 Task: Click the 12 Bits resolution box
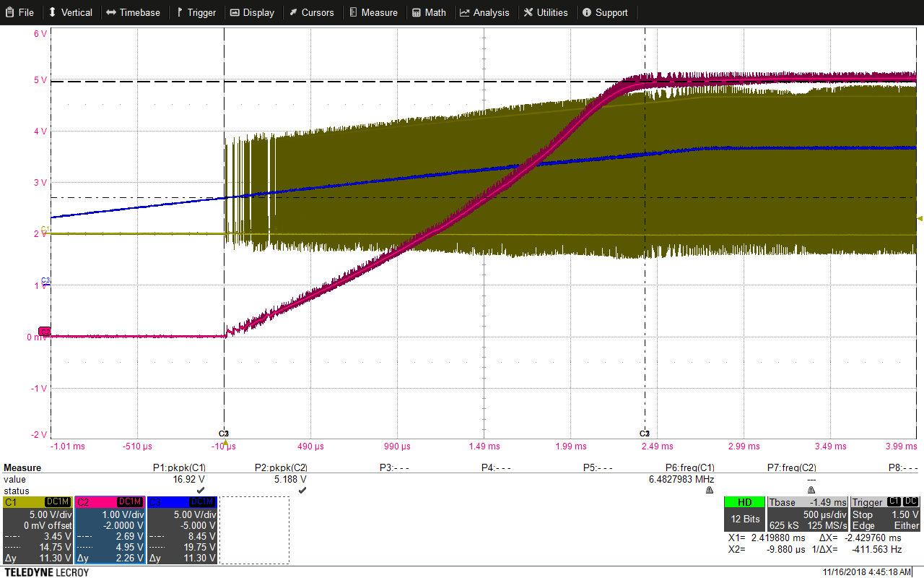(x=744, y=519)
